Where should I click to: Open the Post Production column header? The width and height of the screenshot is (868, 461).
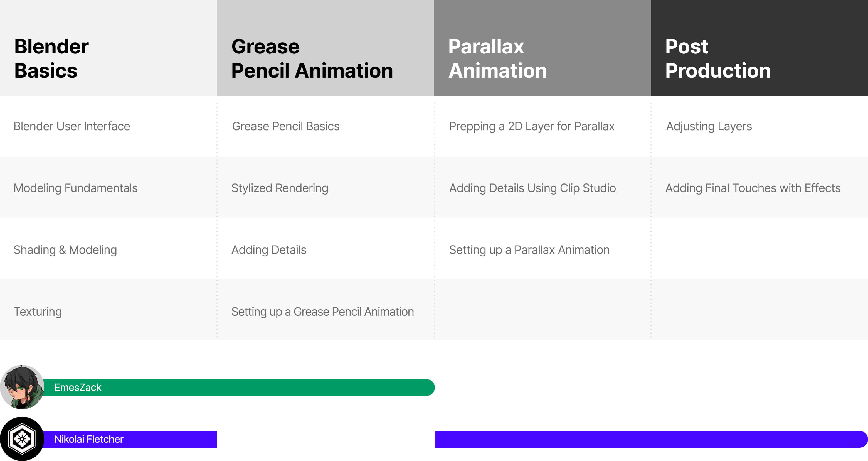point(759,48)
